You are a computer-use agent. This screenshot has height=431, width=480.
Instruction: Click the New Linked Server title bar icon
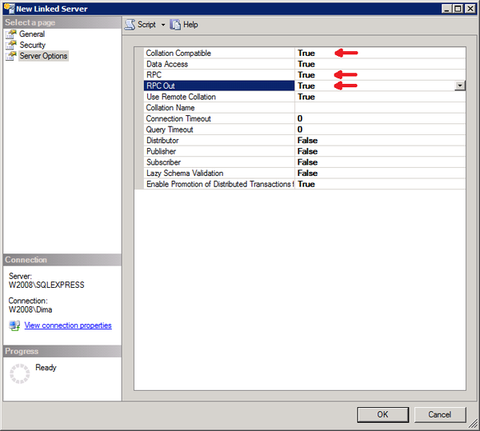[9, 9]
